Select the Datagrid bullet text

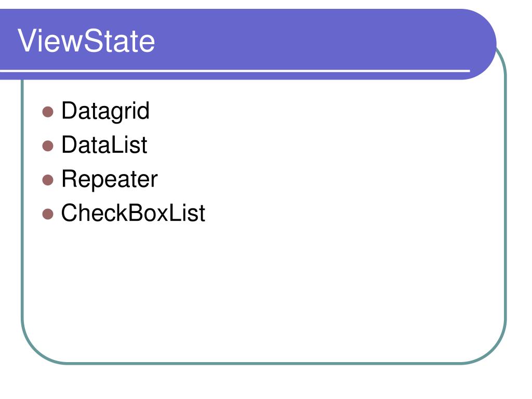[x=105, y=111]
